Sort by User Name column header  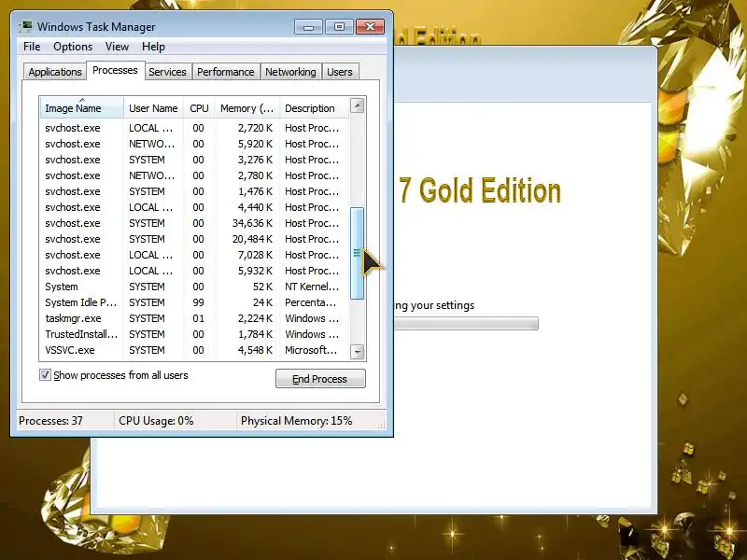click(153, 108)
